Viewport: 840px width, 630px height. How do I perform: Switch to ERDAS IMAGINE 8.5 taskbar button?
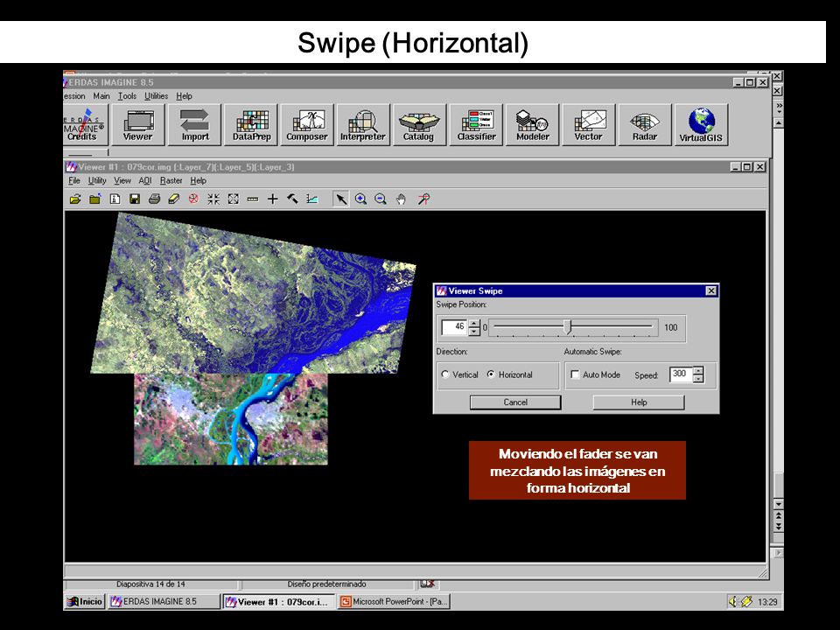click(164, 602)
